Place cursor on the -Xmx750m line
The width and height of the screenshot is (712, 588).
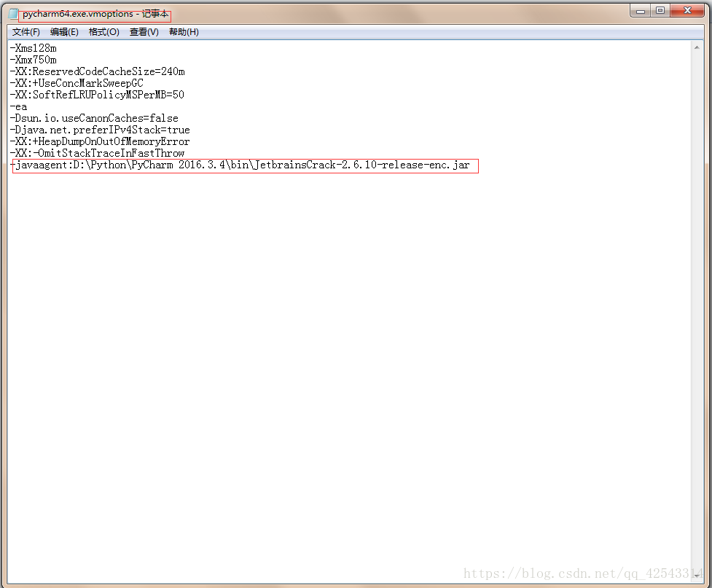pyautogui.click(x=33, y=60)
